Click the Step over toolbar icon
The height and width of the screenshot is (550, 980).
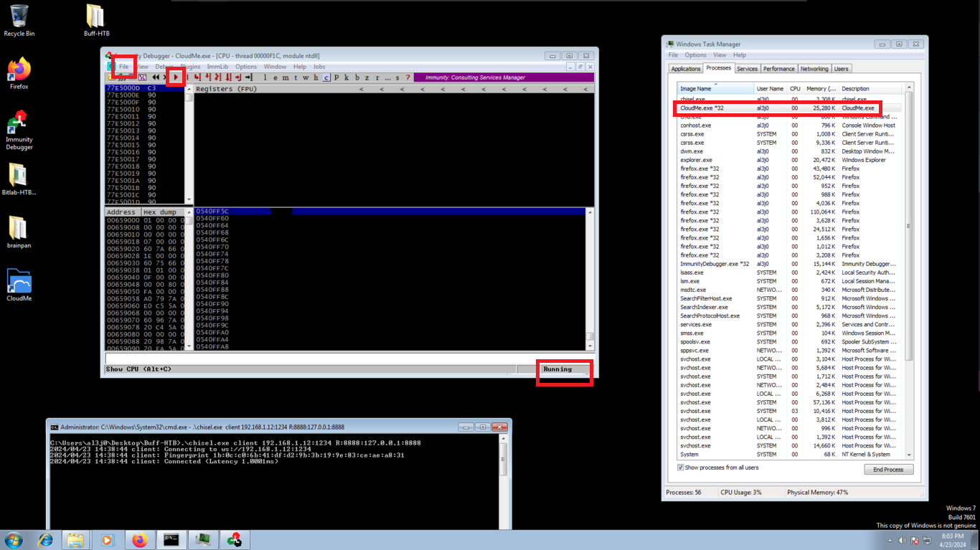click(208, 77)
